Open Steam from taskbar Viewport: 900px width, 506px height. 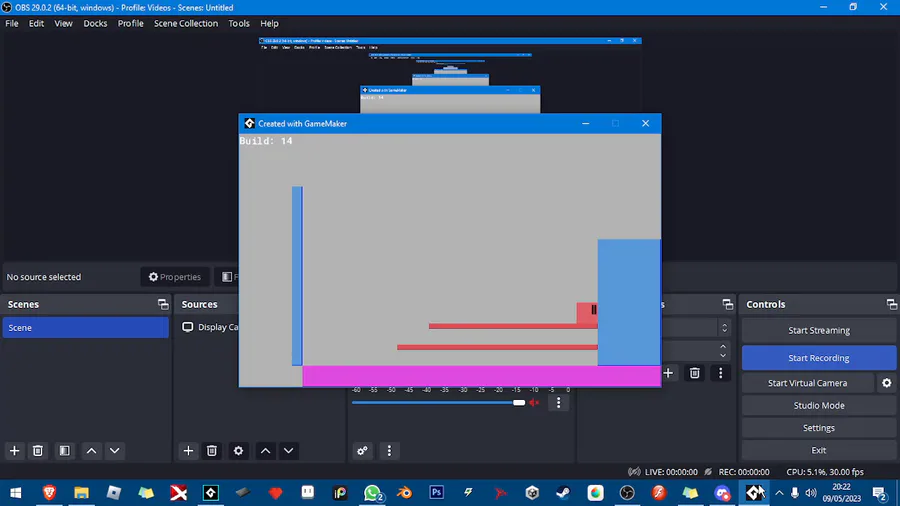pyautogui.click(x=563, y=493)
